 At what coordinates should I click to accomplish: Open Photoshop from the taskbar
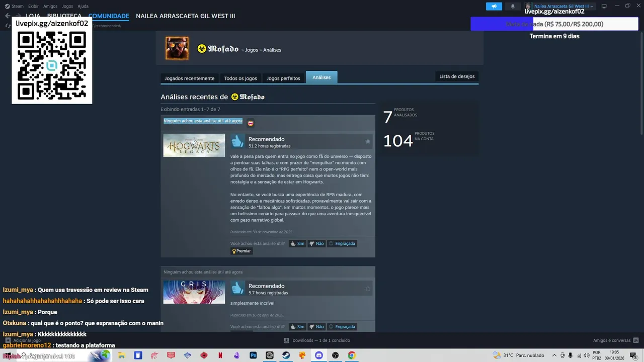[253, 355]
